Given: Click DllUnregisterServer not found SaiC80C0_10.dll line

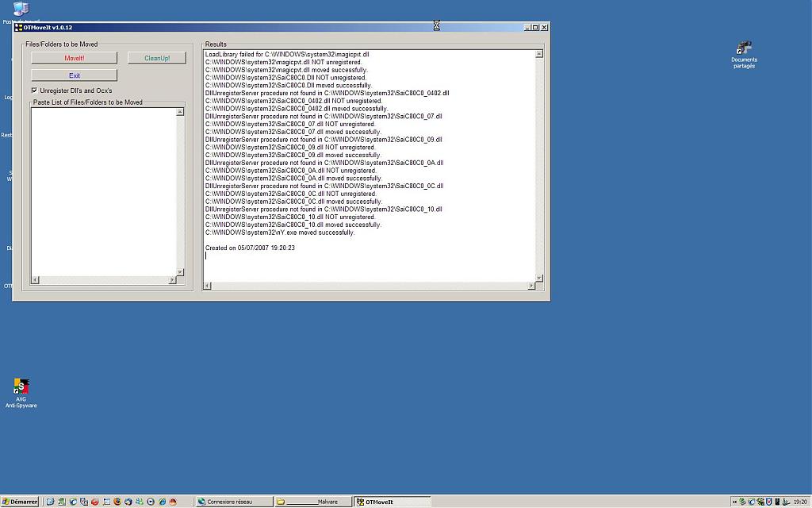Looking at the screenshot, I should 324,210.
